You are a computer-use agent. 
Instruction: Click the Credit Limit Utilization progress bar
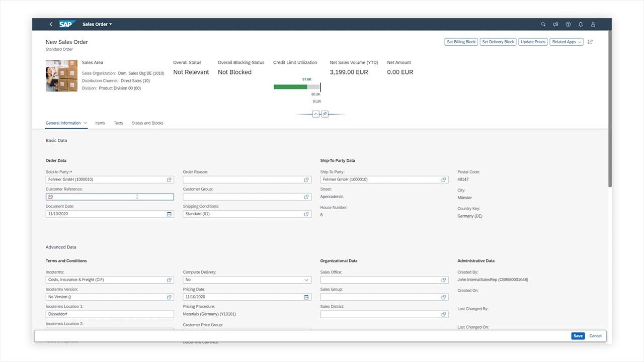coord(296,86)
